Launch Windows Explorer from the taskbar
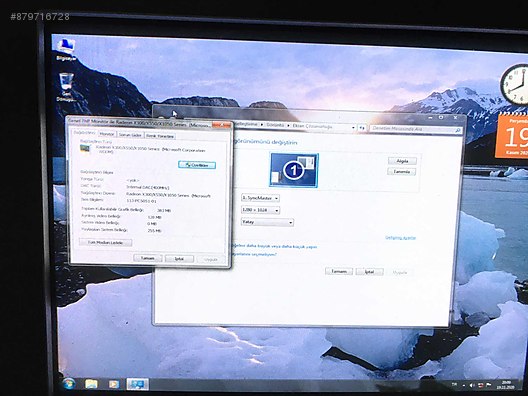This screenshot has height=396, width=528. click(91, 384)
